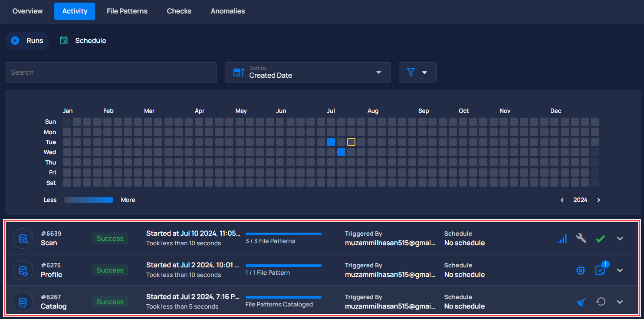
Task: Click the rerun refresh icon on Catalog row
Action: click(x=601, y=302)
